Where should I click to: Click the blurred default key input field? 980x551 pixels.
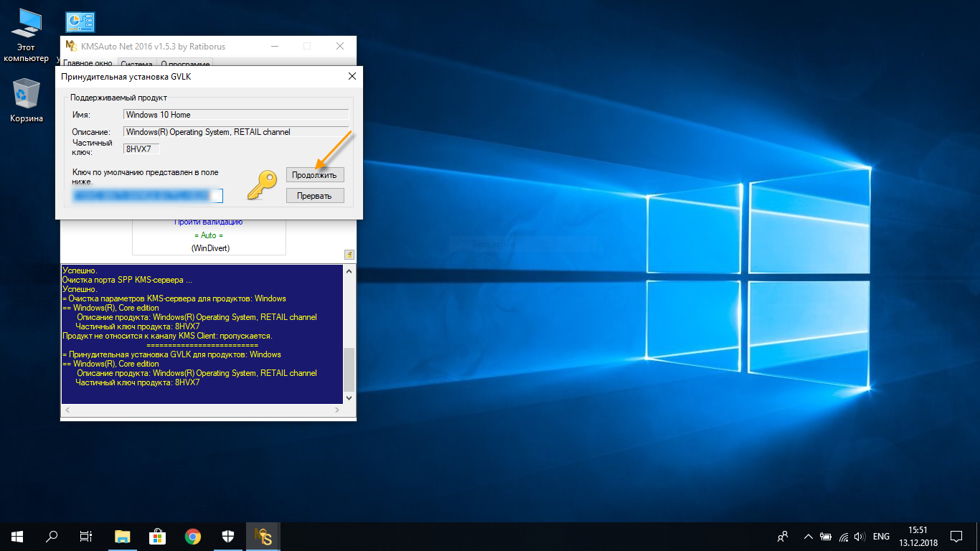tap(147, 195)
